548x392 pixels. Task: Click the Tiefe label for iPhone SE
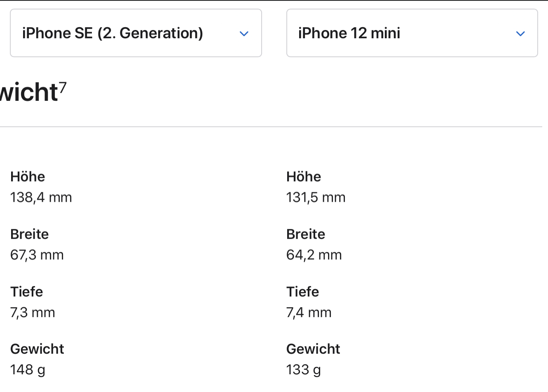[x=27, y=292]
